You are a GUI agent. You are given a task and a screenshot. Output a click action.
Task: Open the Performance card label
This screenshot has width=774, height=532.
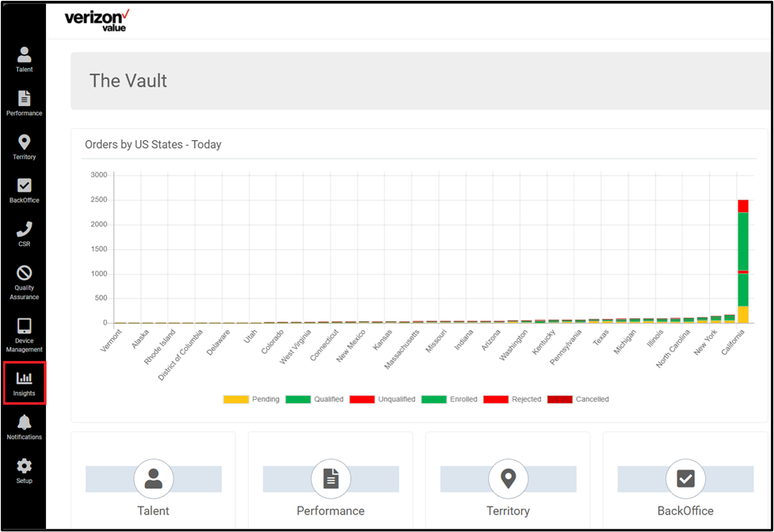pos(330,511)
